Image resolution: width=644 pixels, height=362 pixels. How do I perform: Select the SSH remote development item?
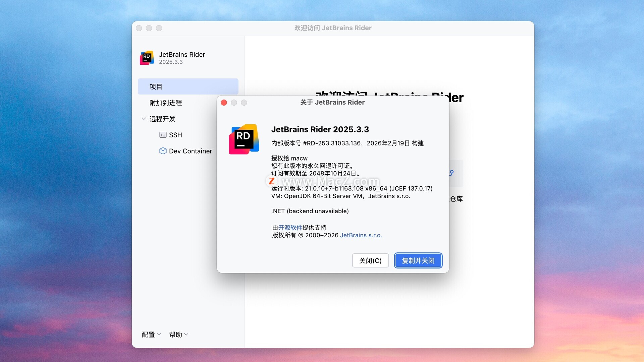pos(175,135)
